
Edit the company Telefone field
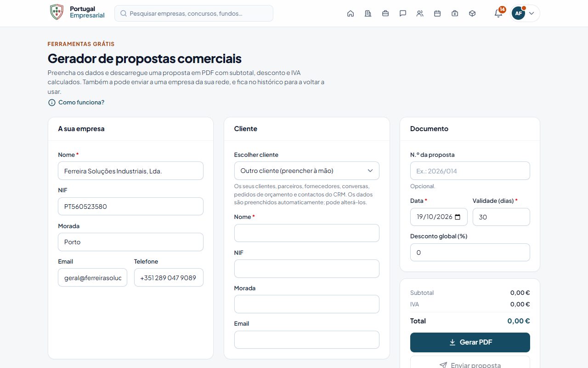[x=169, y=277]
